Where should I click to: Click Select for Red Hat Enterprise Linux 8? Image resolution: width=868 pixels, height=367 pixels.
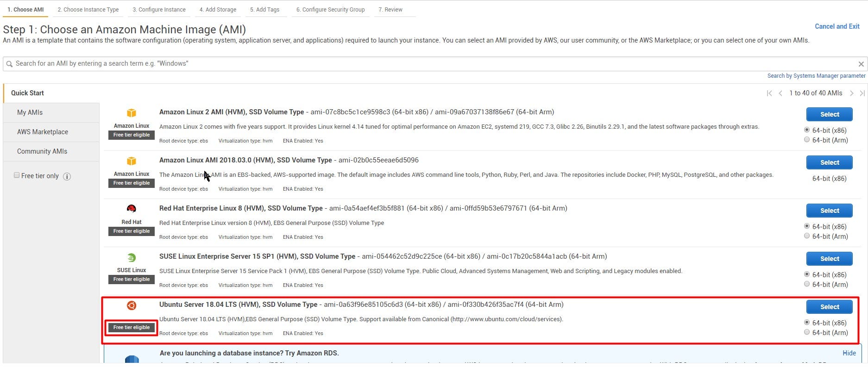[x=830, y=211]
